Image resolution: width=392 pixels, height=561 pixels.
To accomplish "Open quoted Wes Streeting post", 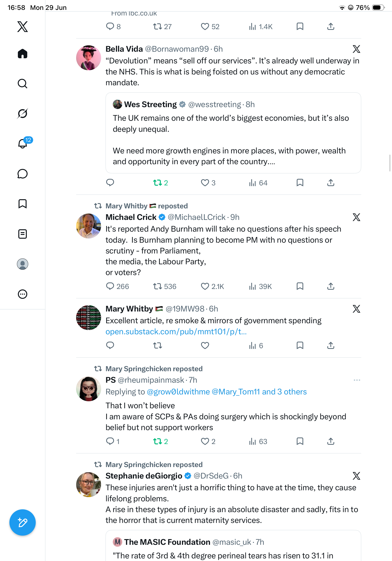I will click(233, 133).
